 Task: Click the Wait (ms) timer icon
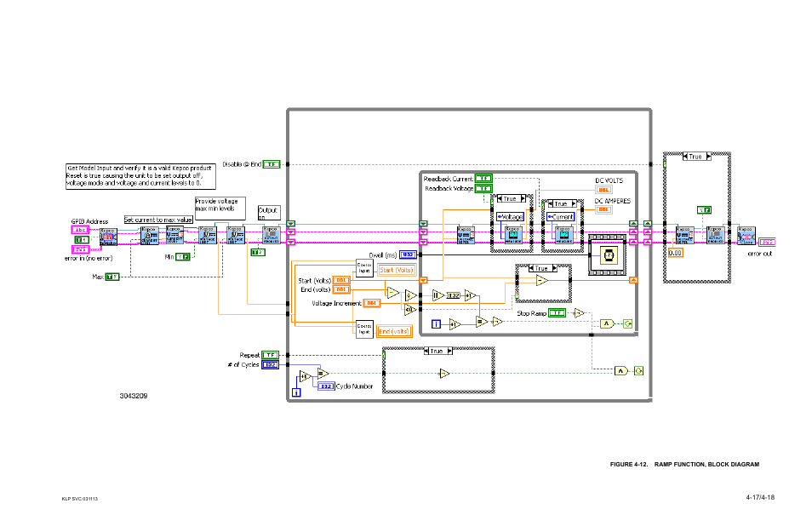609,255
